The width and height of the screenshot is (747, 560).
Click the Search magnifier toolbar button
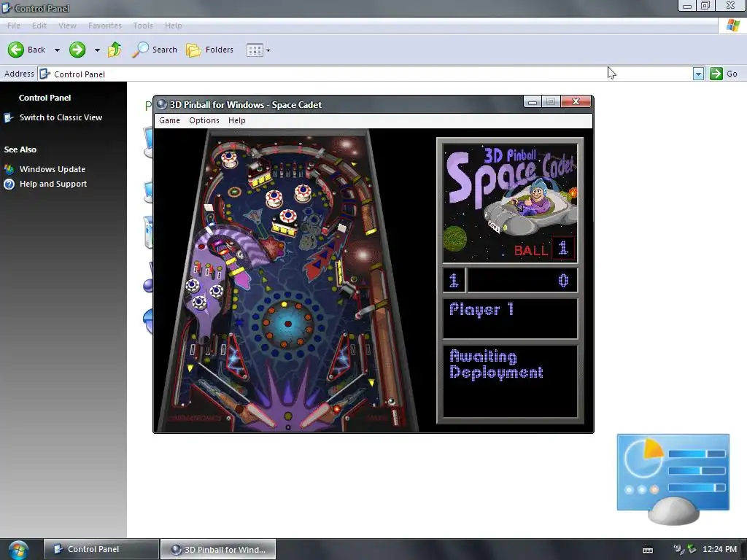click(x=155, y=50)
